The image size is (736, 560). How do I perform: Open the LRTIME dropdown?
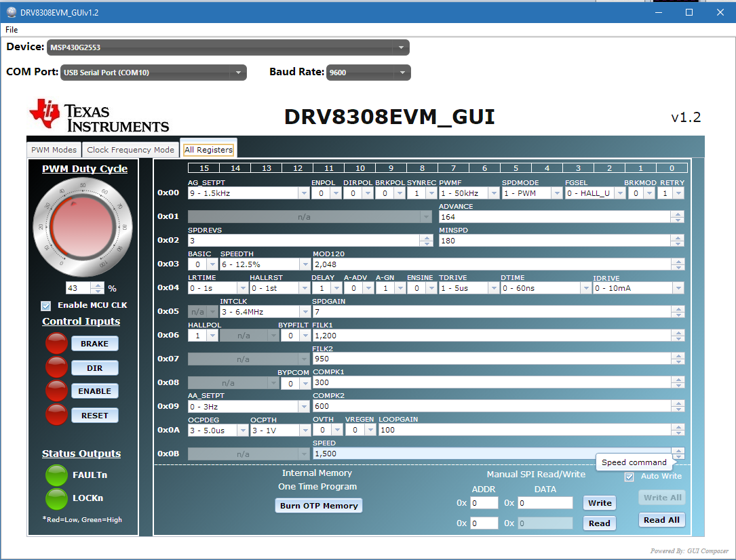click(218, 288)
